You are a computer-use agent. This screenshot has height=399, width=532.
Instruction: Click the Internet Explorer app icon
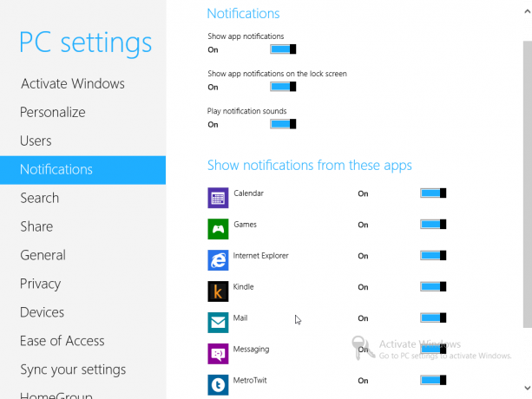coord(218,260)
